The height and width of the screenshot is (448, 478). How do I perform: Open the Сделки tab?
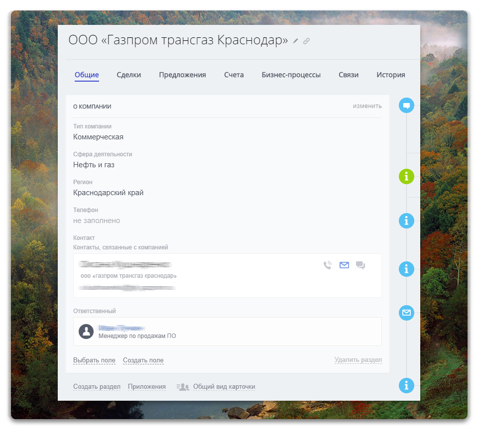click(129, 75)
